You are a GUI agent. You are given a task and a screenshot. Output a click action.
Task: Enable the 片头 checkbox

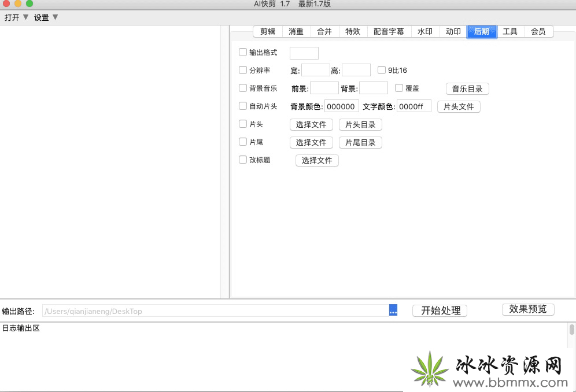pyautogui.click(x=243, y=124)
